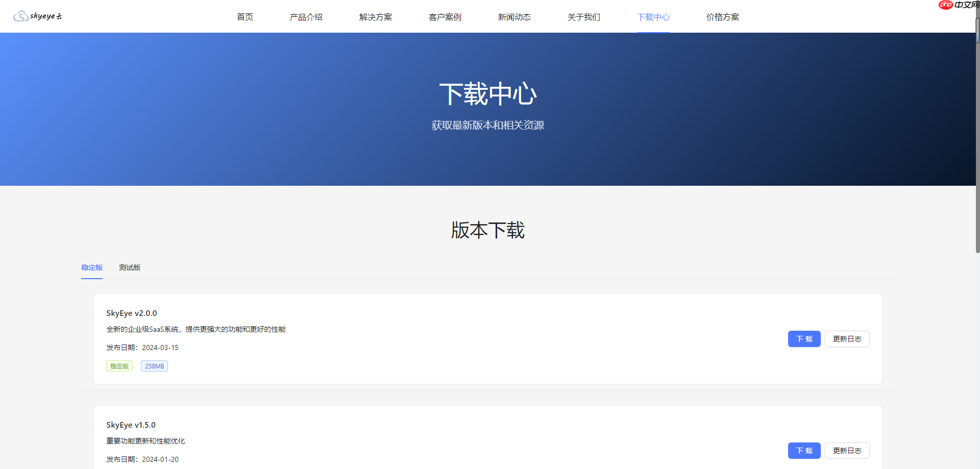
Task: Click the SkyEye v2.0.0 title
Action: tap(131, 313)
